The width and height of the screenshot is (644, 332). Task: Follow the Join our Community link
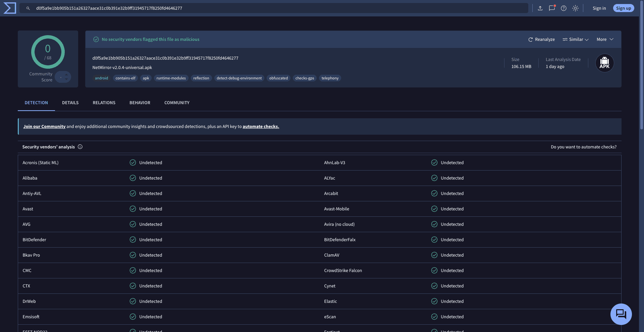pyautogui.click(x=44, y=127)
